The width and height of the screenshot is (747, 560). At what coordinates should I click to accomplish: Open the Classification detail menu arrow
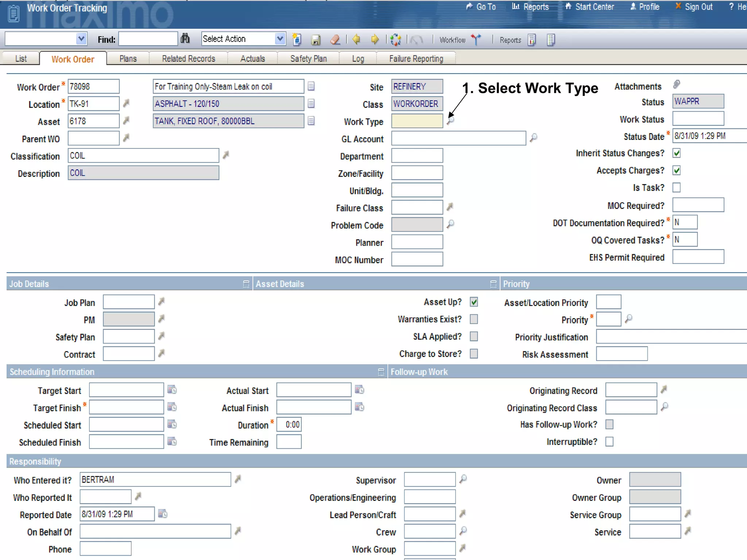(x=226, y=155)
